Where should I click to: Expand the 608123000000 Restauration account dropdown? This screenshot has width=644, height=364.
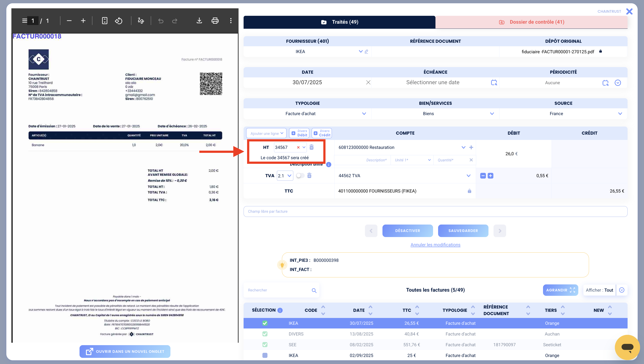(x=463, y=147)
